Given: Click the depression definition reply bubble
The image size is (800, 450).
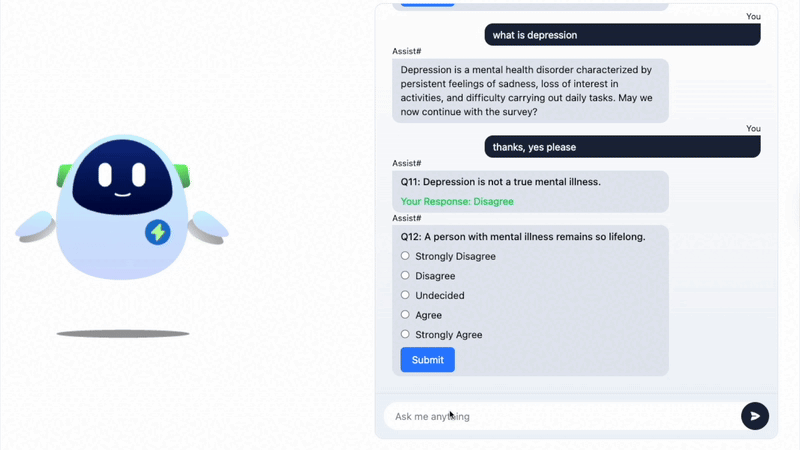Looking at the screenshot, I should [x=529, y=91].
